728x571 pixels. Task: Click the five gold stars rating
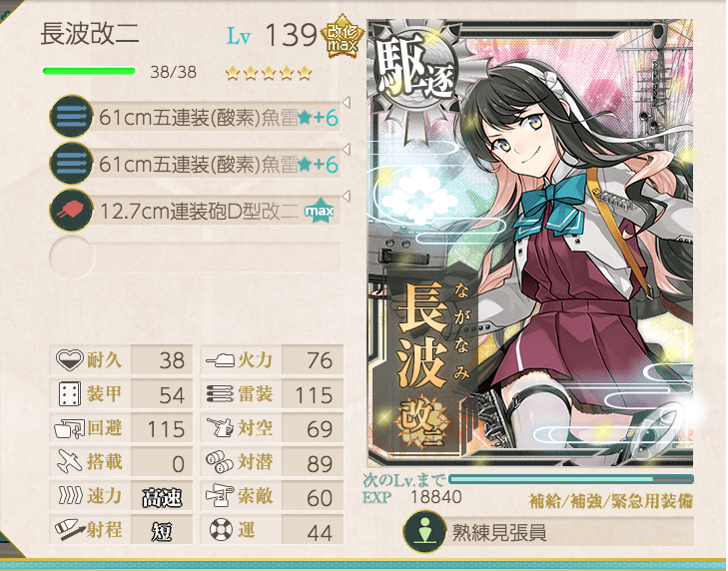269,73
